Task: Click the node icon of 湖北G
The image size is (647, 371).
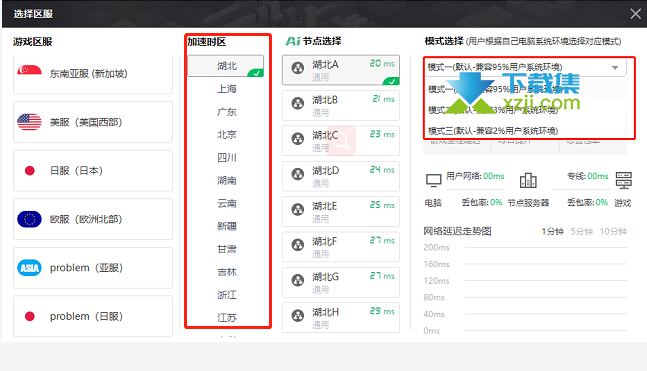Action: [298, 281]
